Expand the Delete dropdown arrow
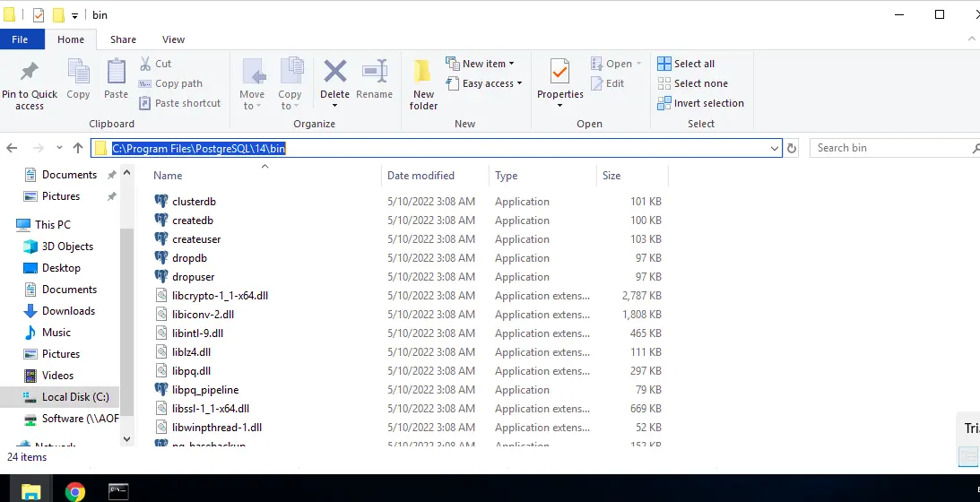Viewport: 980px width, 502px height. point(335,106)
